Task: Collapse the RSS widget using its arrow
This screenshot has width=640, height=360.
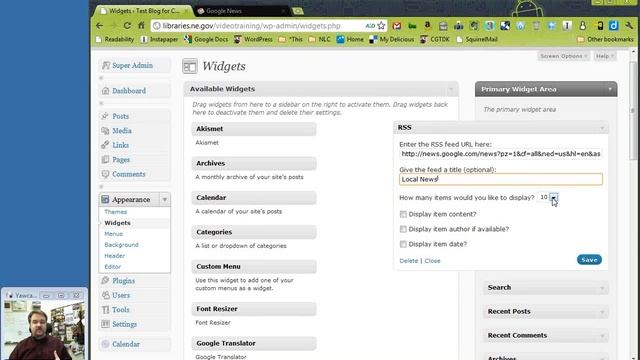Action: (x=602, y=128)
